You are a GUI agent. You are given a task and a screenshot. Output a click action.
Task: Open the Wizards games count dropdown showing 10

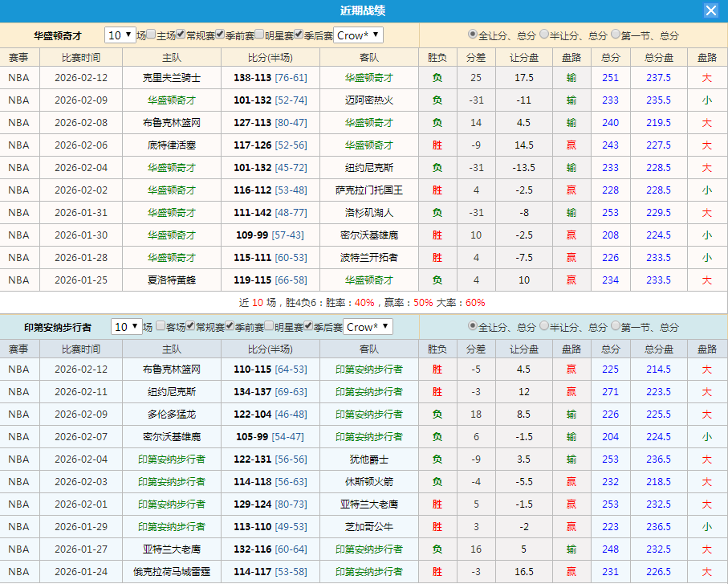coord(119,35)
